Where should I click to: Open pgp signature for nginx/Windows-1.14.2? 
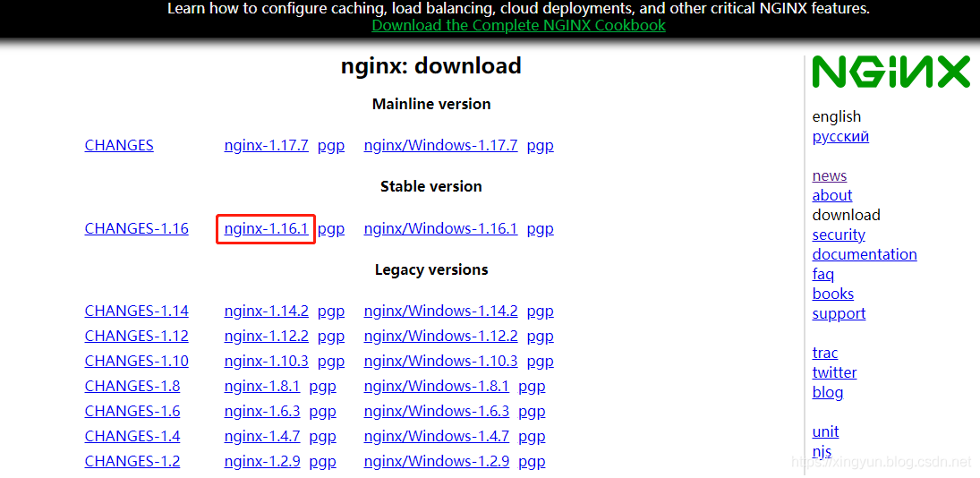tap(540, 312)
